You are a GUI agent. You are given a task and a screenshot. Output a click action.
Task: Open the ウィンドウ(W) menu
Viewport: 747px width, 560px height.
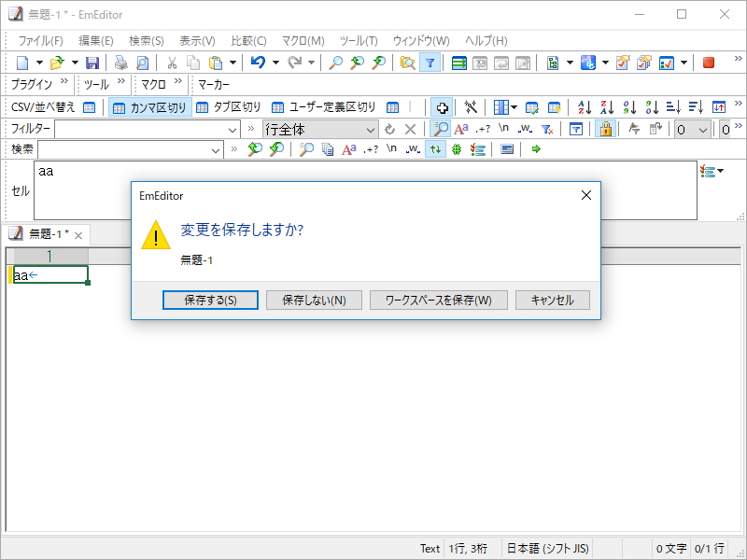click(x=421, y=41)
